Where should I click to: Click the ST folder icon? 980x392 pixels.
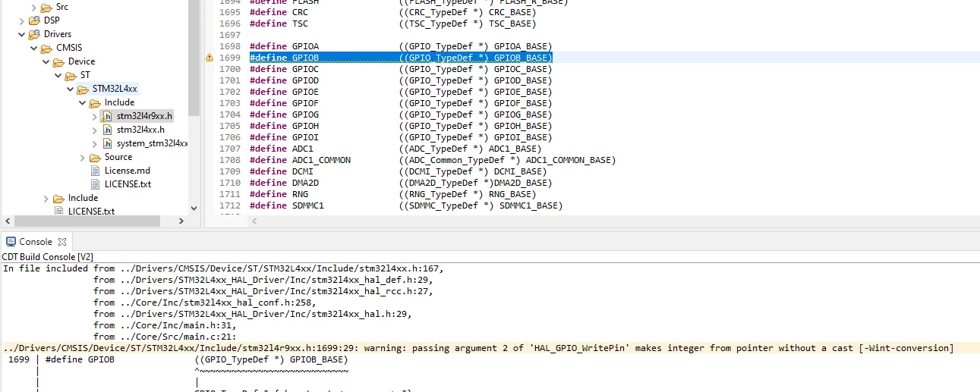71,75
